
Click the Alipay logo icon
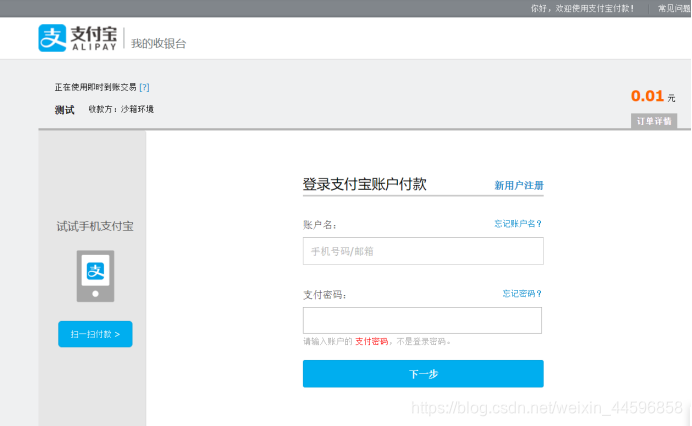[x=52, y=38]
